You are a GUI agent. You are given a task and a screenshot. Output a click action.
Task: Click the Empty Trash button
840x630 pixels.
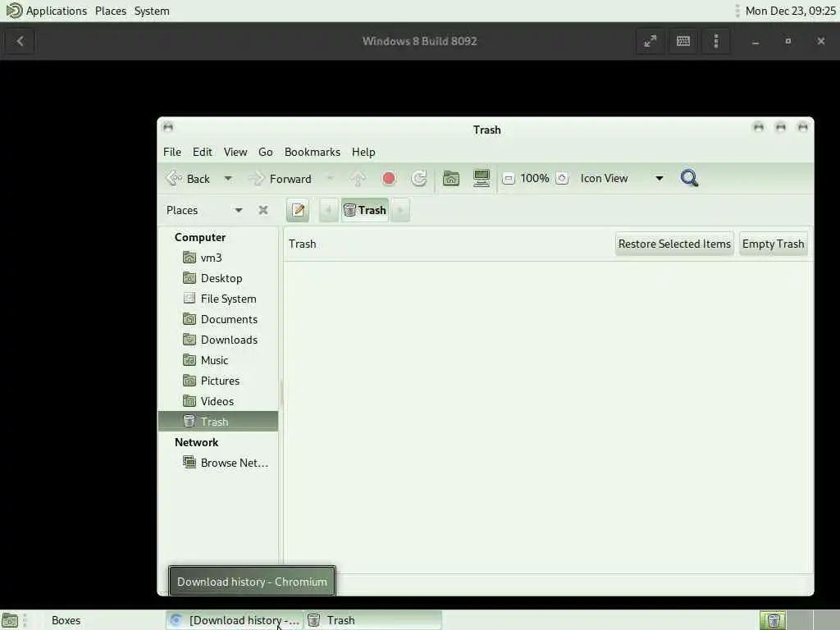[773, 244]
